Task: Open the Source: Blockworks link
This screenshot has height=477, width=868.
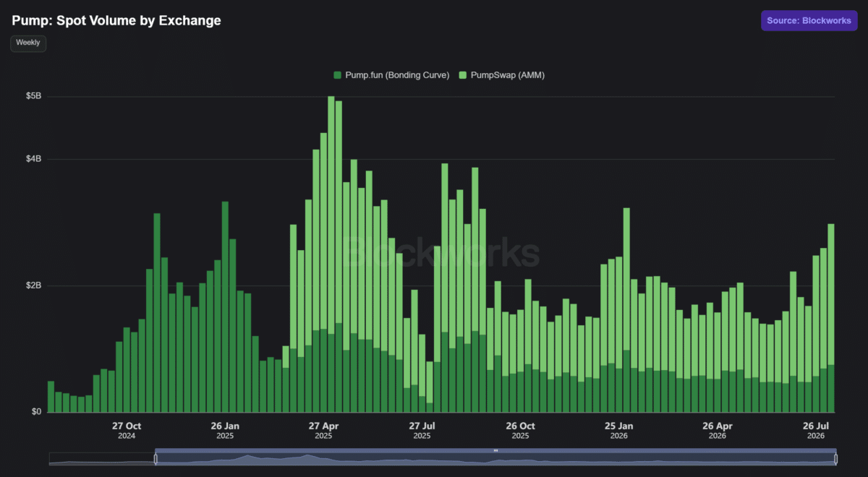Action: pyautogui.click(x=809, y=21)
